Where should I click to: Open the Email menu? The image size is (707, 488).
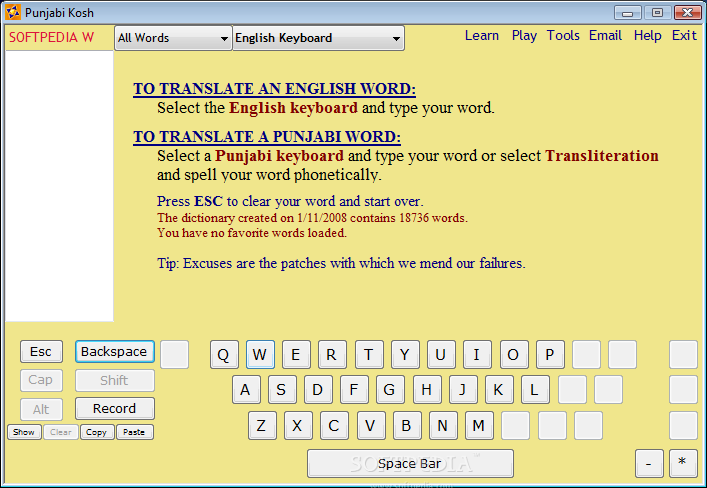(x=605, y=36)
